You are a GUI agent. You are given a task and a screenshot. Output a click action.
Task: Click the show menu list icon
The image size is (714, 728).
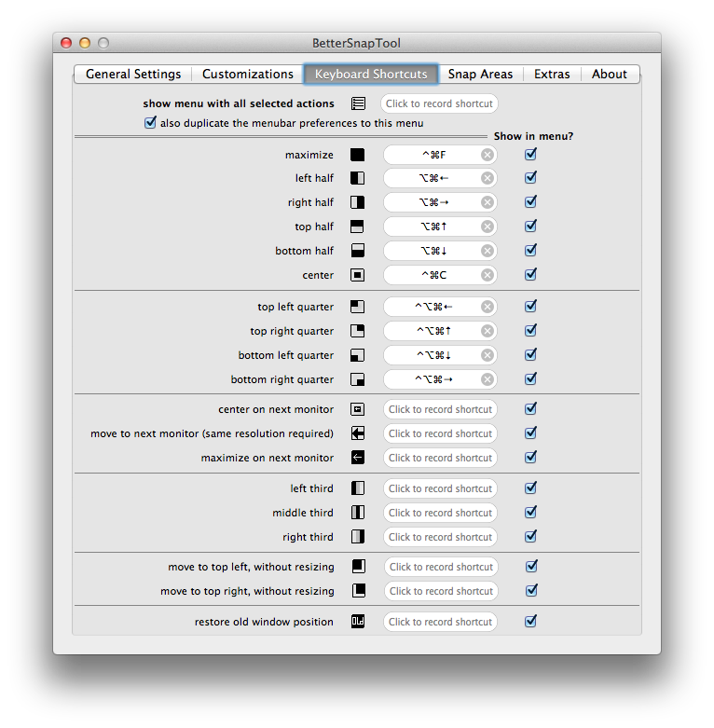point(358,103)
